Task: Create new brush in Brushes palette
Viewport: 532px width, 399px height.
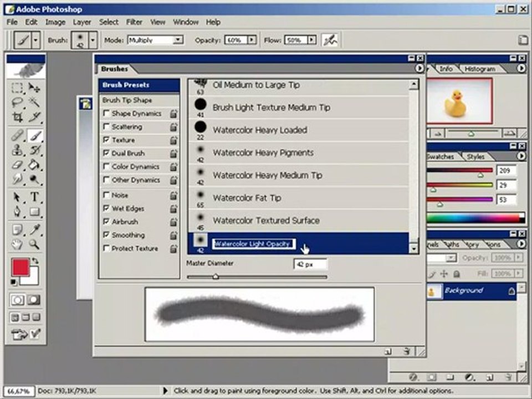Action: coord(388,352)
